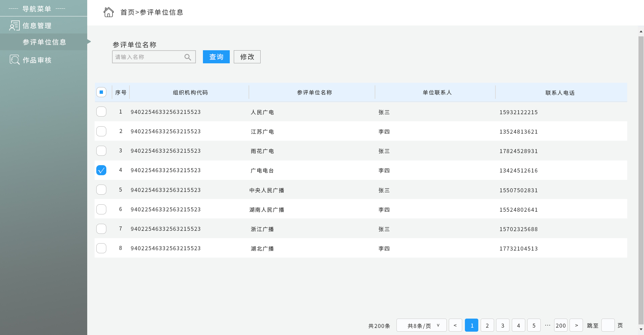Click the 信息管理 sidebar icon
Viewport: 644px width, 335px height.
pos(14,26)
